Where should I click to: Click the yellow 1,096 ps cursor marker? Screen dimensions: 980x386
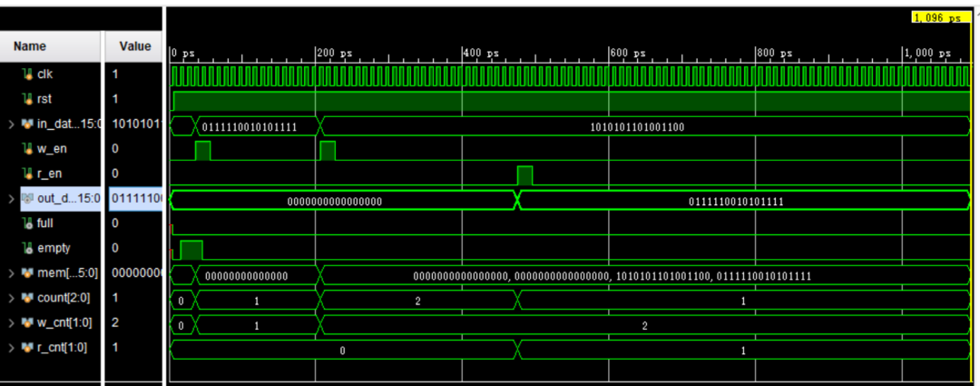(940, 17)
